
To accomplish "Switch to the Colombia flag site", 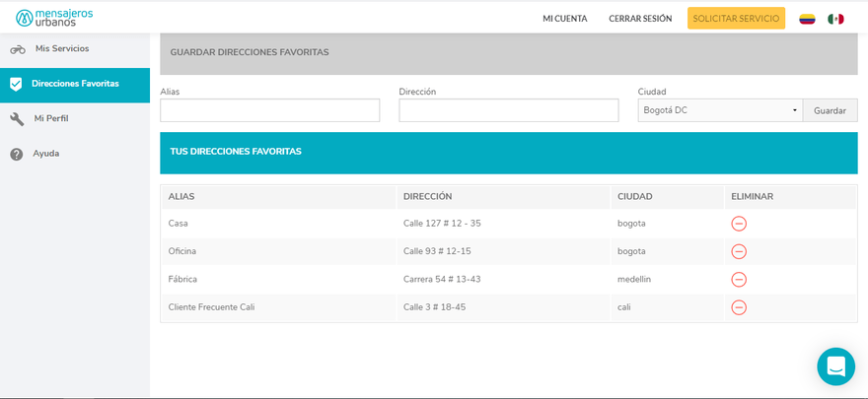I will click(807, 19).
